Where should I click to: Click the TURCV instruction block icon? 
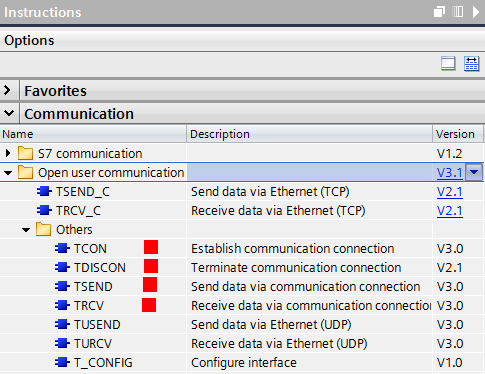point(62,343)
